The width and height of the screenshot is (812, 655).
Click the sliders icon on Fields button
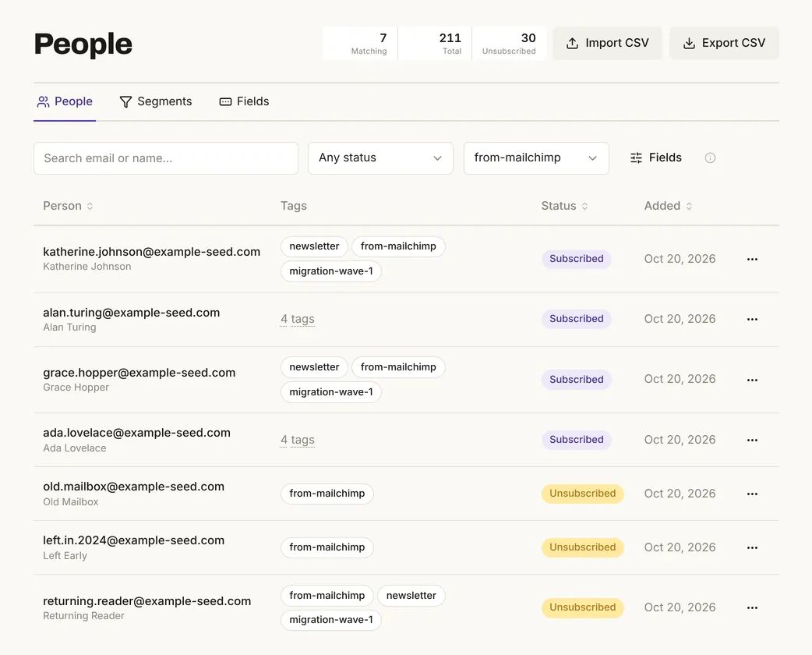tap(636, 158)
